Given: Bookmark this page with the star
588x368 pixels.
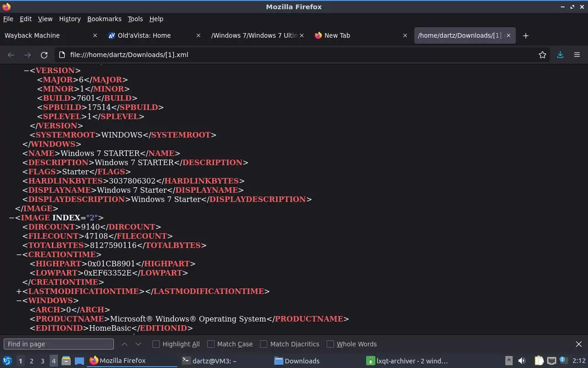Looking at the screenshot, I should click(543, 55).
